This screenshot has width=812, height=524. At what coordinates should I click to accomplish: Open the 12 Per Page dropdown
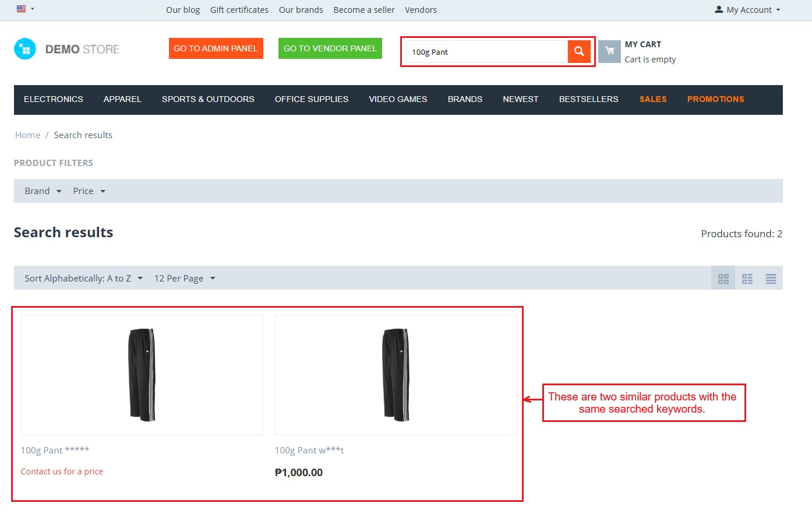[x=184, y=279]
